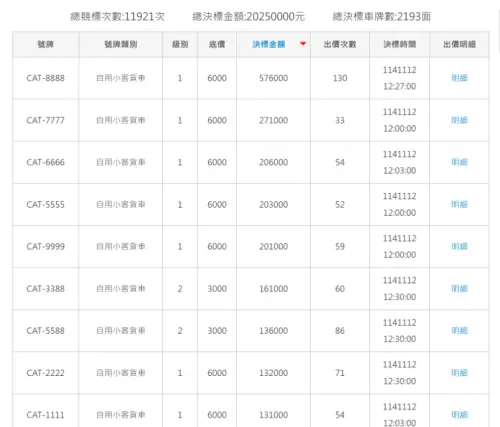Select plate number CAT-7777
The width and height of the screenshot is (500, 427).
click(x=46, y=120)
